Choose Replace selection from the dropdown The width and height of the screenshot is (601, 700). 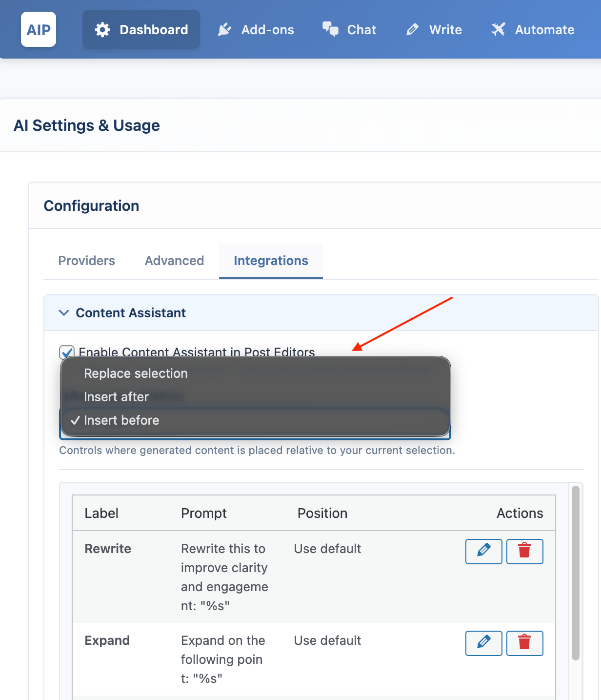tap(136, 373)
